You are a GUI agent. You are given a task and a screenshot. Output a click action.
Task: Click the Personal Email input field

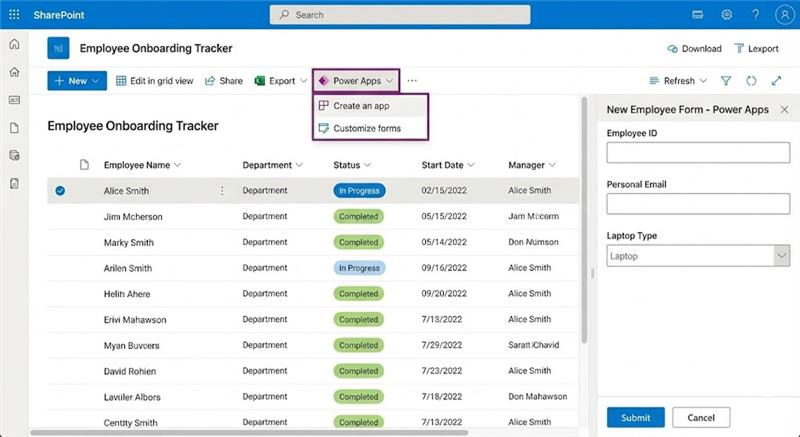coord(698,204)
